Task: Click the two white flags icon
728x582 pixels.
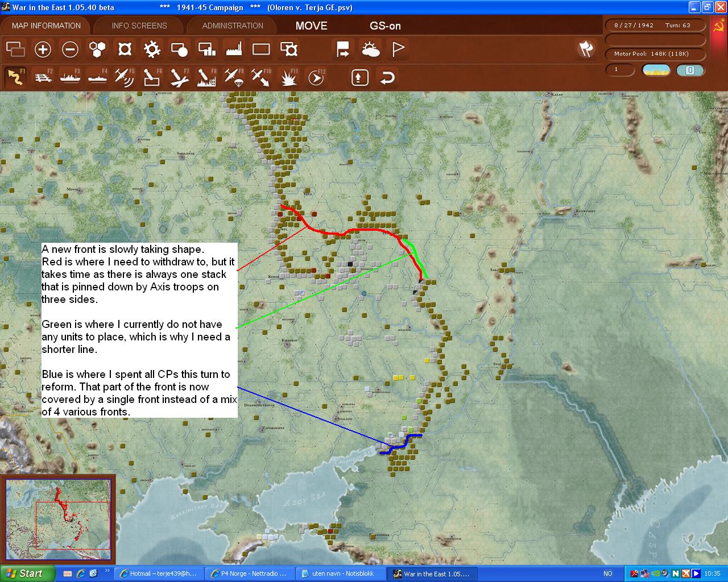Action: click(x=585, y=49)
